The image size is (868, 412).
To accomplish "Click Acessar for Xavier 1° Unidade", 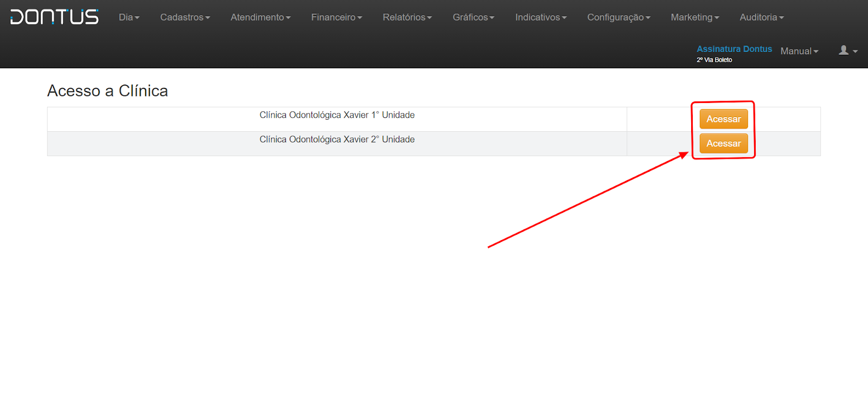I will tap(724, 119).
